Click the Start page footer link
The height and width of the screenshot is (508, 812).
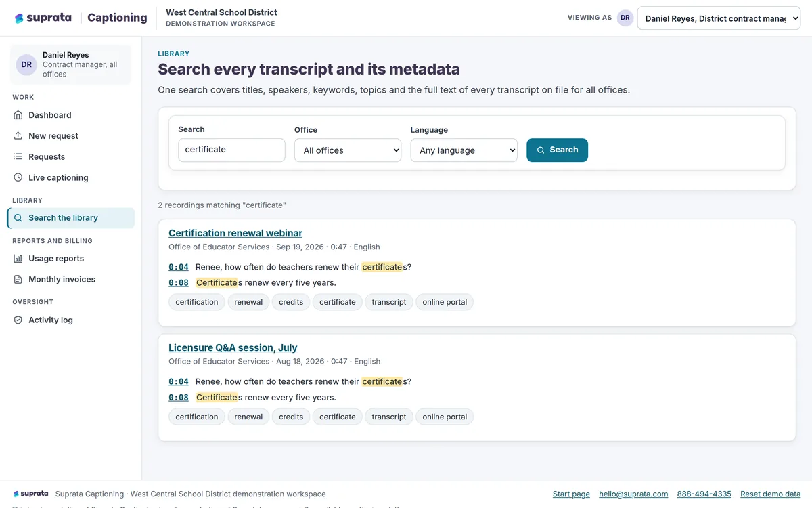click(571, 494)
